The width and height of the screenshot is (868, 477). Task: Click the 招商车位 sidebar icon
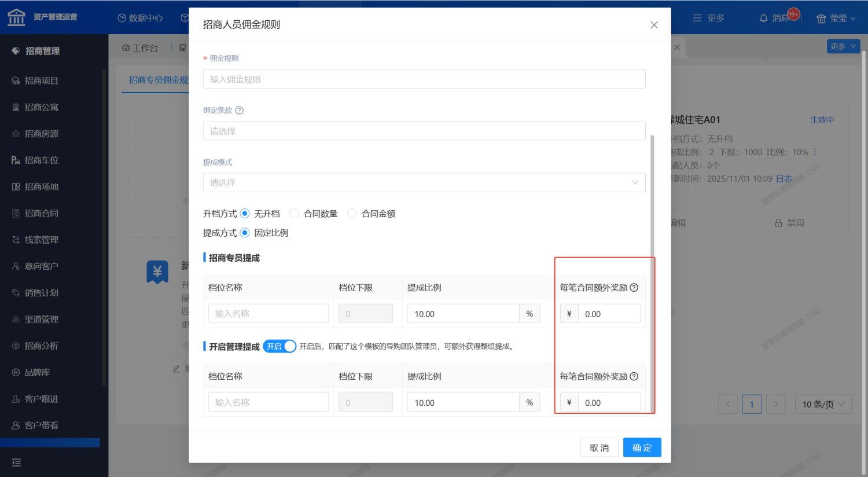click(x=16, y=160)
